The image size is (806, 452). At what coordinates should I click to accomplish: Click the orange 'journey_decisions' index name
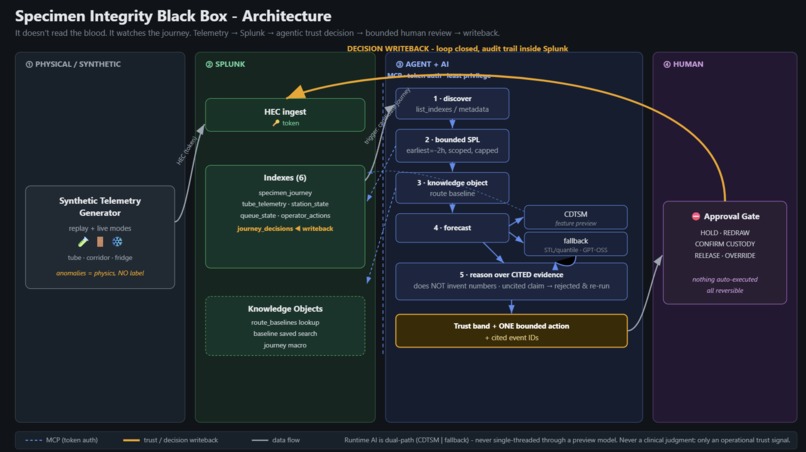[265, 228]
